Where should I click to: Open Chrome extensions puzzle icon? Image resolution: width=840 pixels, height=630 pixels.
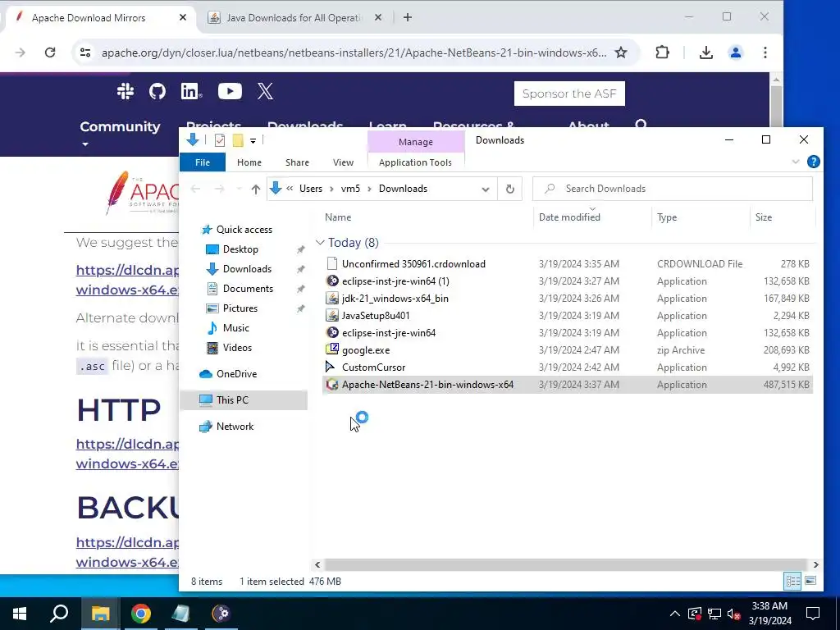(663, 52)
